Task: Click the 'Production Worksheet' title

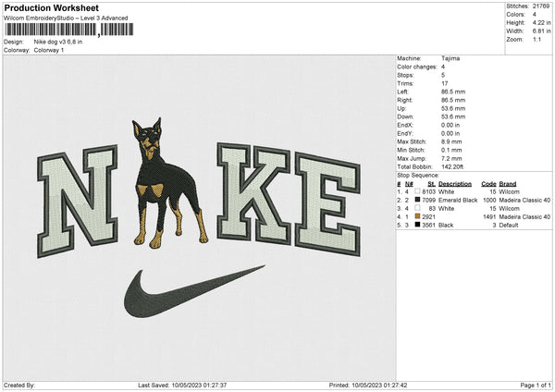Action: 51,7
